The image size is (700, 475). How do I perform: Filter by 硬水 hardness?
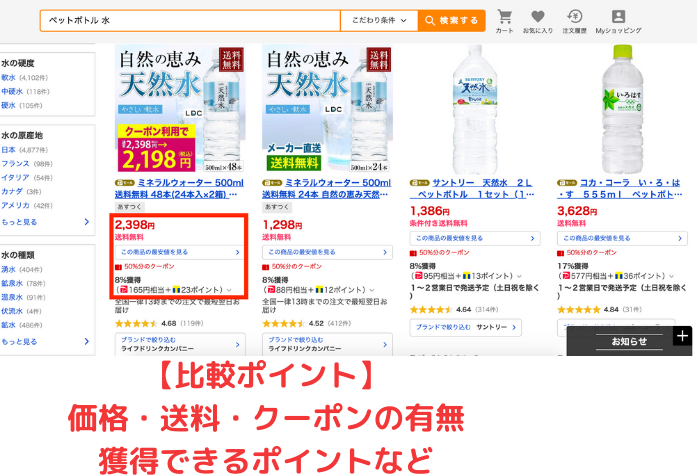click(x=8, y=105)
